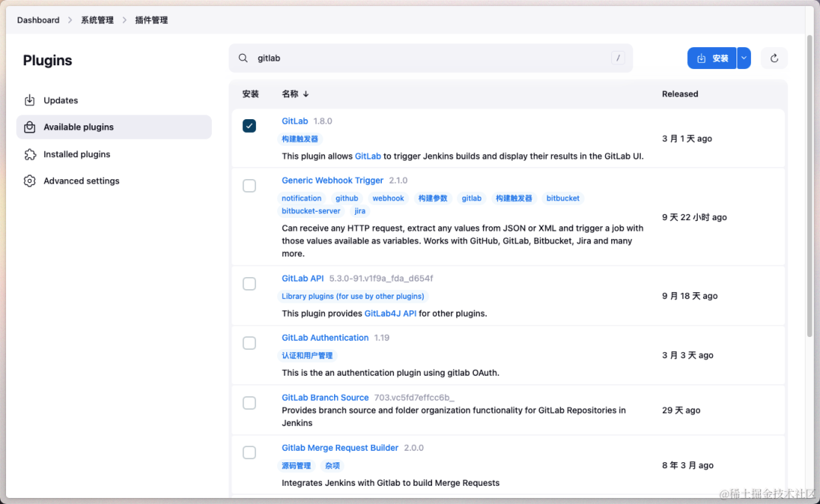
Task: Click the 源码管理 tag
Action: [296, 465]
